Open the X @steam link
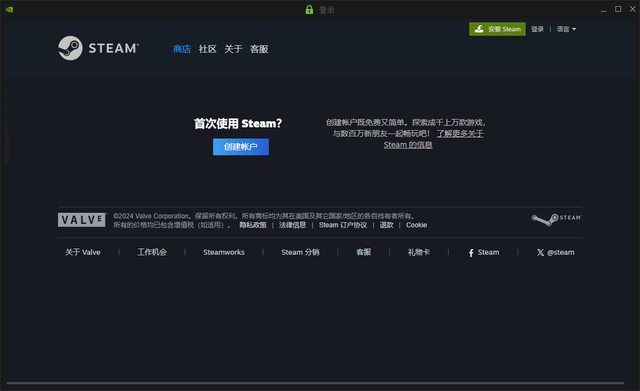The width and height of the screenshot is (640, 391). tap(556, 252)
